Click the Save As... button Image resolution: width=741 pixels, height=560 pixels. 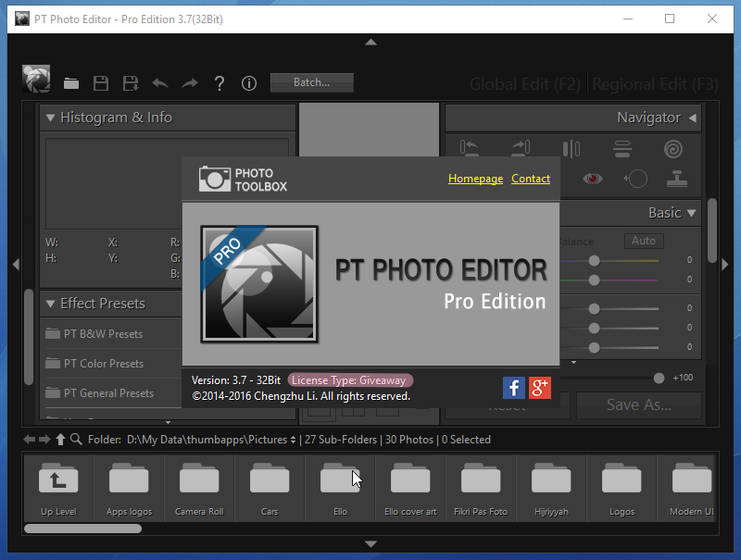[639, 404]
